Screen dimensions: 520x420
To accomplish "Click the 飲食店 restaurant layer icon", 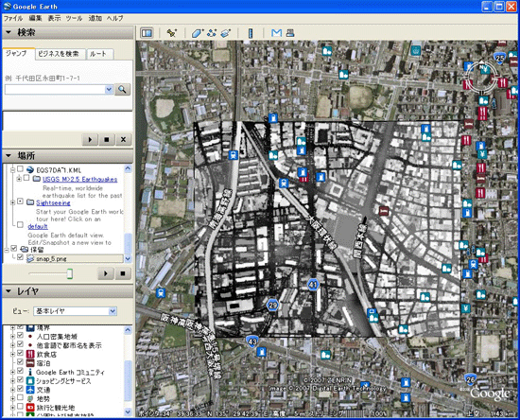I will click(30, 354).
